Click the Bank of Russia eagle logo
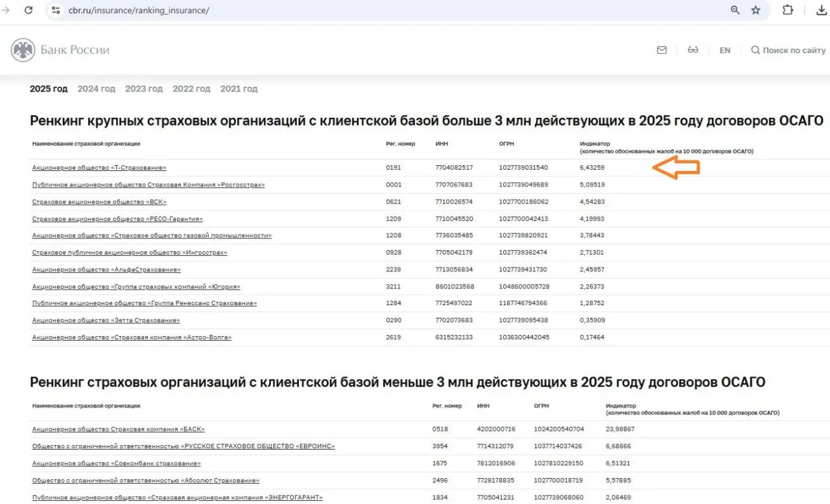830x504 pixels. (x=23, y=50)
